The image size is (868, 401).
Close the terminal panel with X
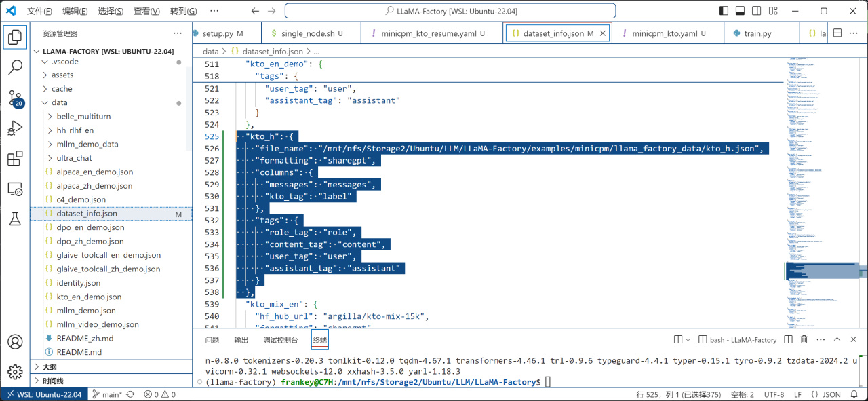853,339
